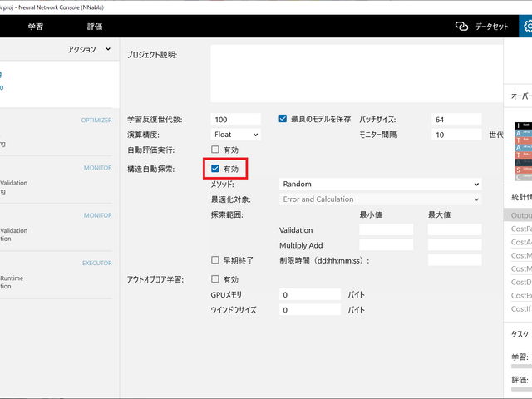Image resolution: width=532 pixels, height=399 pixels.
Task: Enable the 早期終了 checkbox
Action: (215, 259)
